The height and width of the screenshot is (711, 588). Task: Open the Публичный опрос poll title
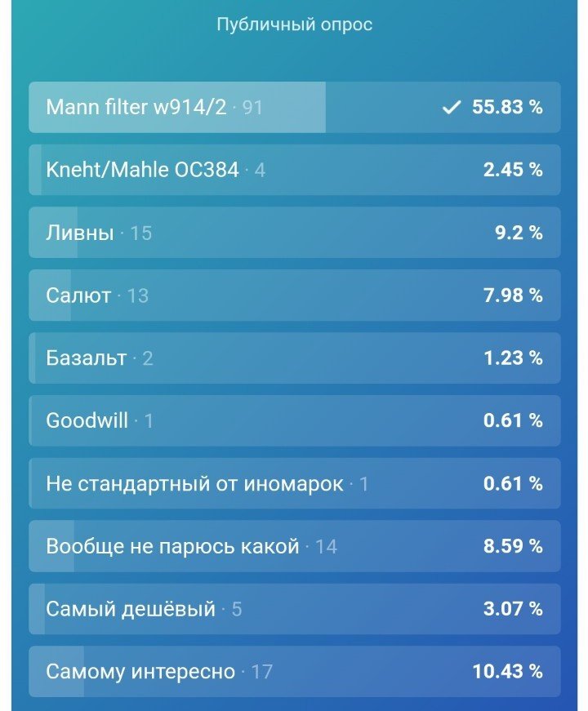[x=293, y=24]
